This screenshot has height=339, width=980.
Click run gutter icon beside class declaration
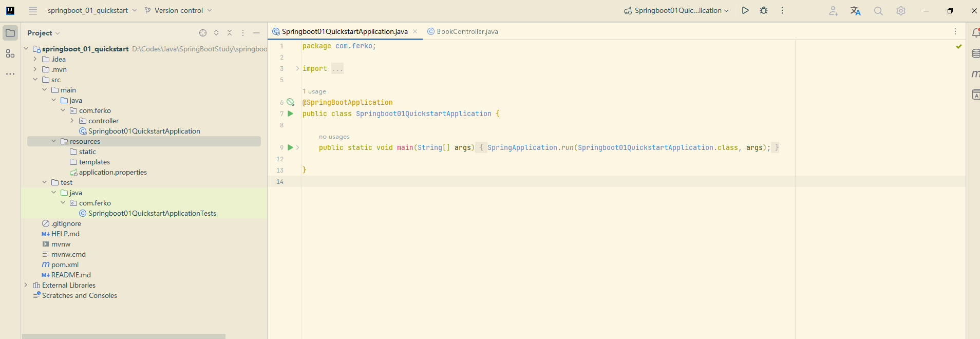[x=290, y=114]
